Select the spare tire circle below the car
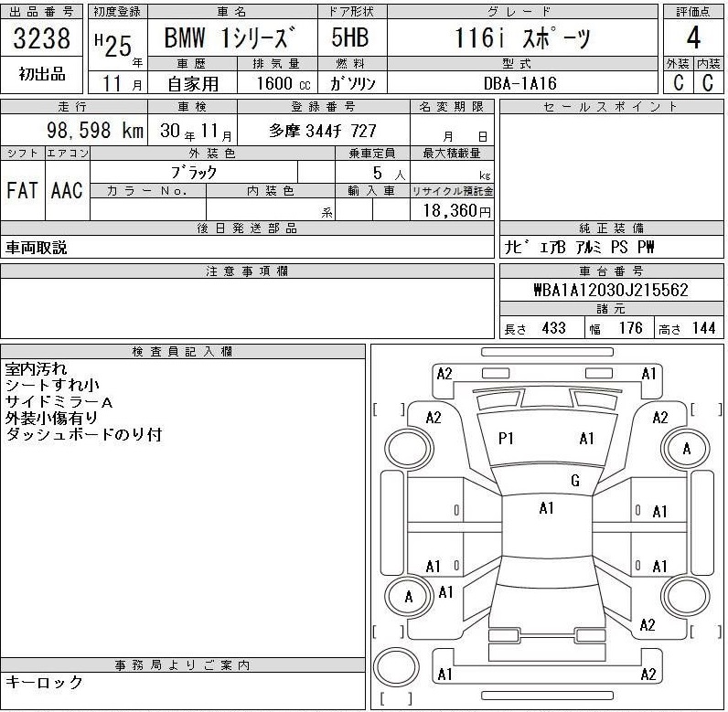728x712 pixels. point(401,668)
